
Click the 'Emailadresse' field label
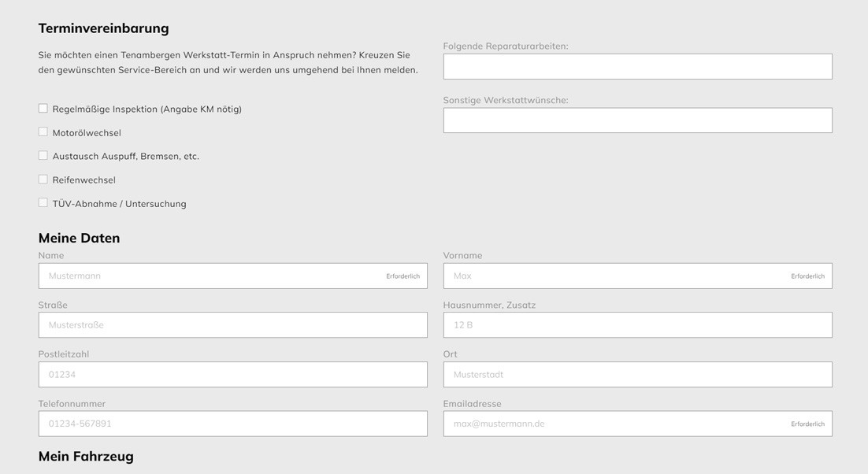(472, 404)
